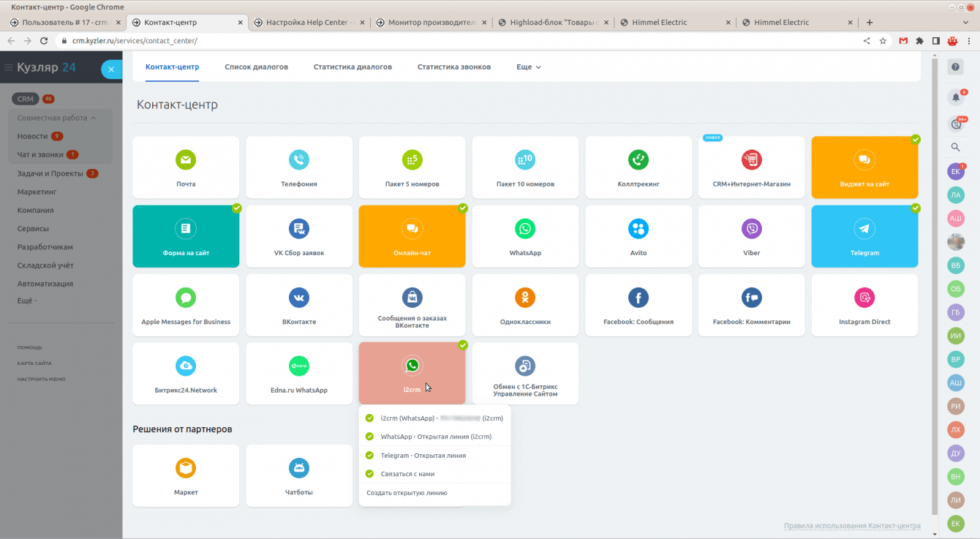The width and height of the screenshot is (980, 539).
Task: Open the Telegram channel tile
Action: 864,236
